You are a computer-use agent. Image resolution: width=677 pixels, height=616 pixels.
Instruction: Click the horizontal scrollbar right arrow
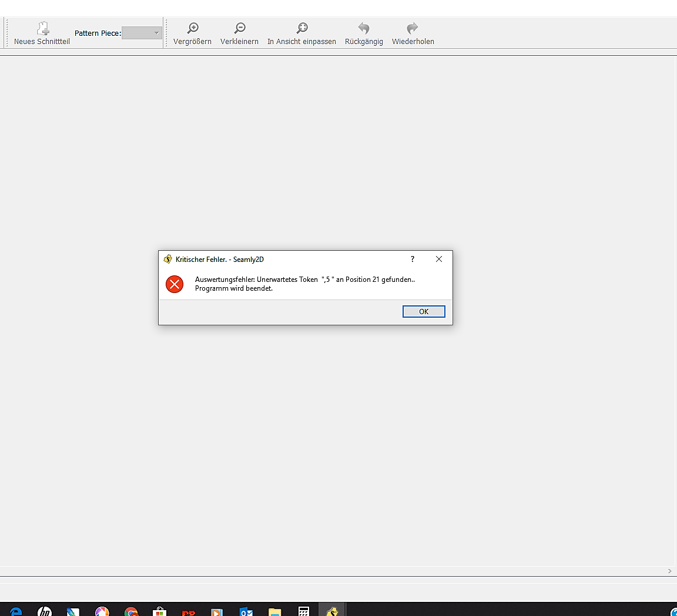(x=669, y=571)
